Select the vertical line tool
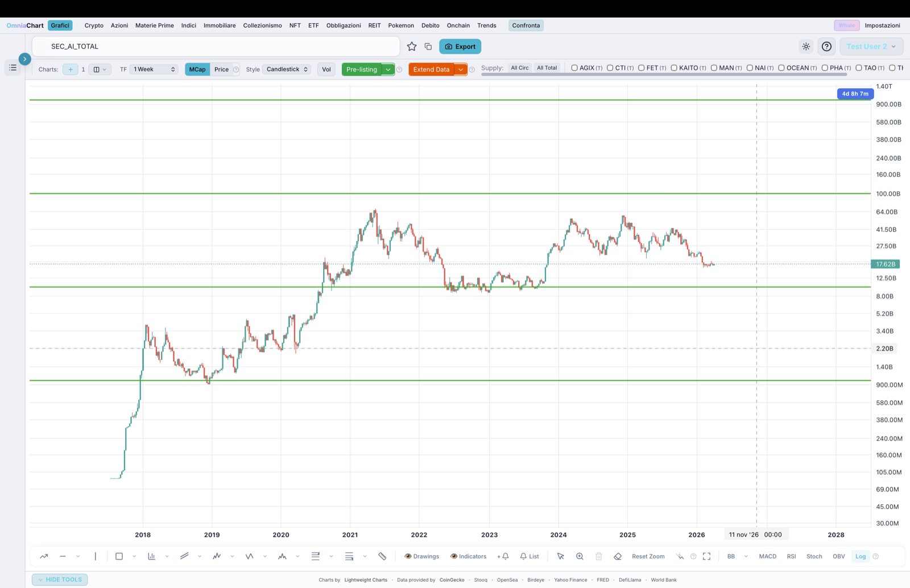 (x=96, y=556)
